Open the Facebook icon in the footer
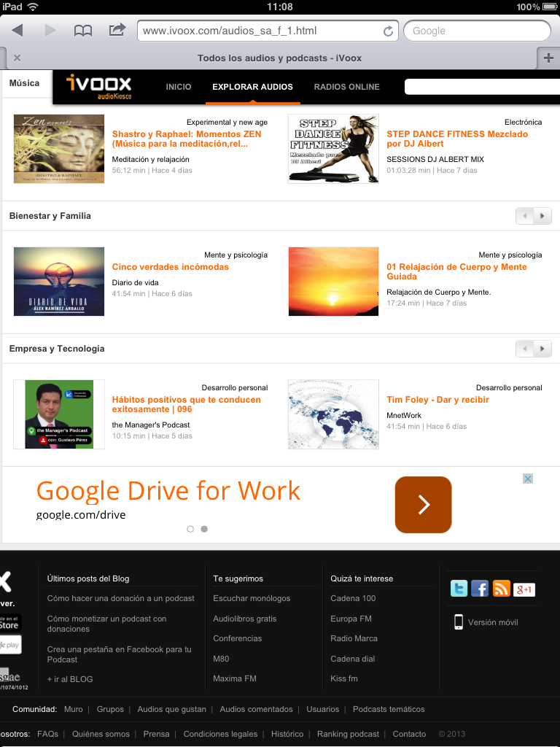Viewport: 560px width, 747px height. [480, 589]
